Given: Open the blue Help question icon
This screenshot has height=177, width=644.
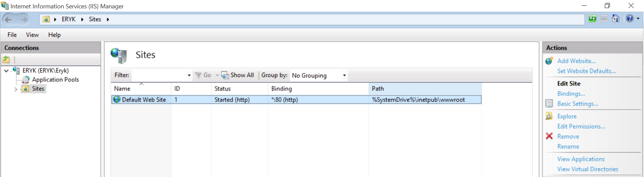Looking at the screenshot, I should pyautogui.click(x=630, y=18).
